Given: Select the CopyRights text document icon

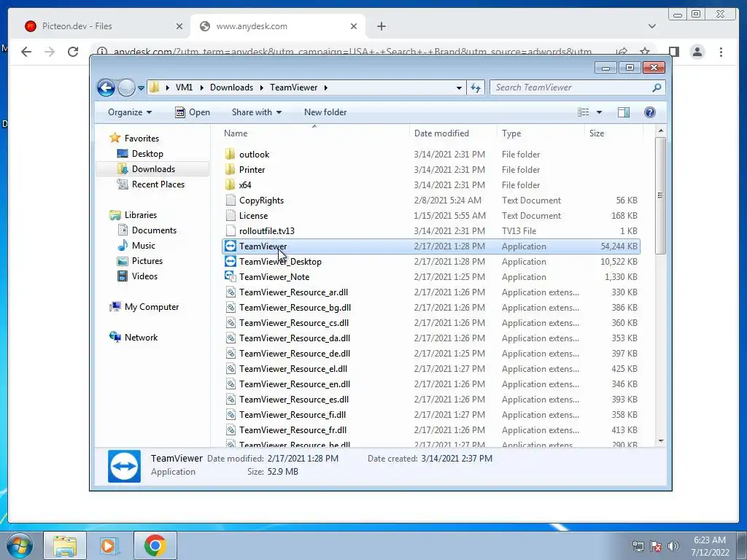Looking at the screenshot, I should click(230, 200).
